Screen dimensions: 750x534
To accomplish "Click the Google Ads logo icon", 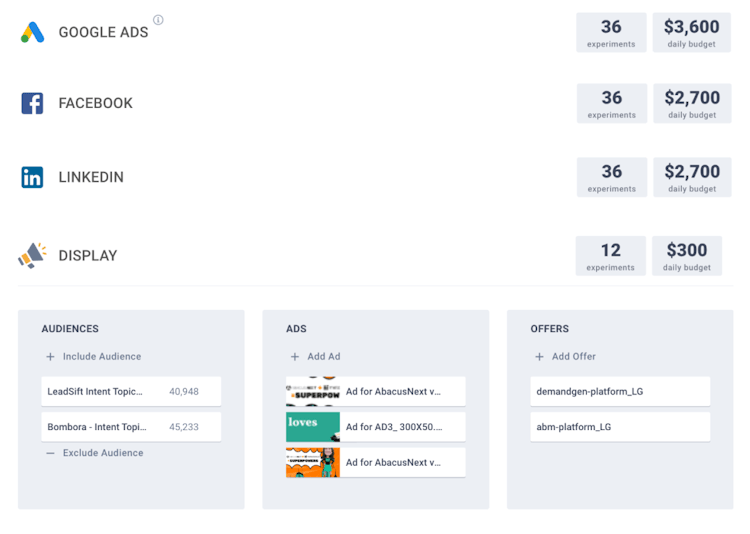I will [32, 32].
